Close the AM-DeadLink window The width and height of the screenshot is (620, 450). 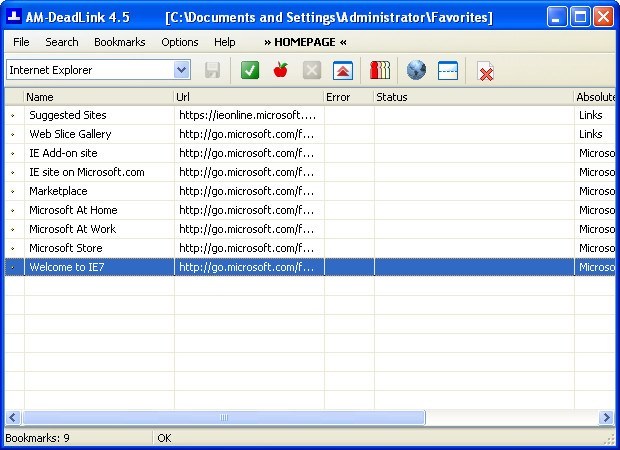click(603, 17)
